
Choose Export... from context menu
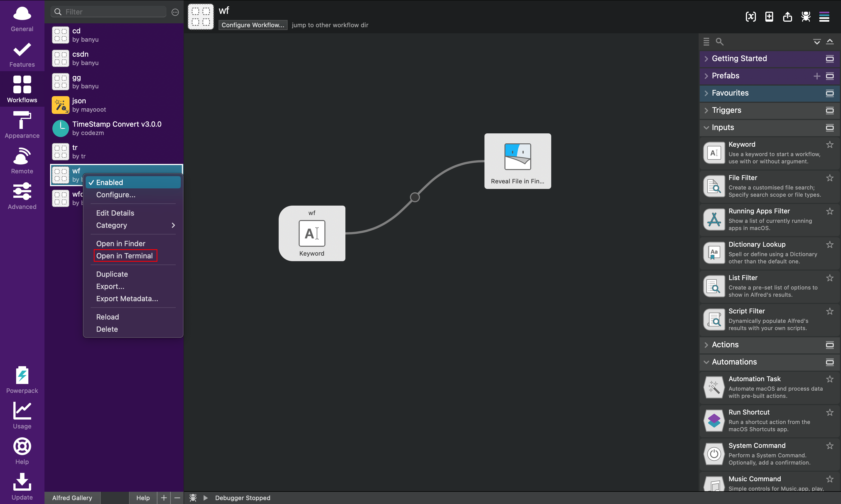click(x=133, y=286)
